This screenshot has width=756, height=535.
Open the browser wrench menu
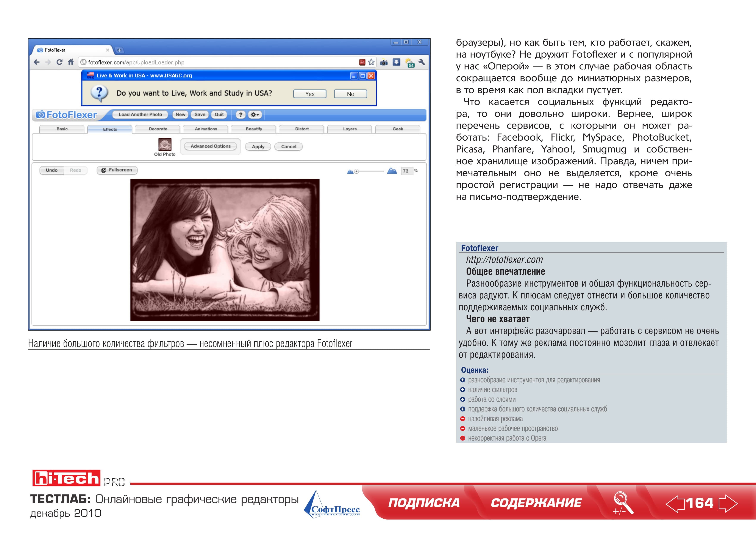(x=422, y=62)
